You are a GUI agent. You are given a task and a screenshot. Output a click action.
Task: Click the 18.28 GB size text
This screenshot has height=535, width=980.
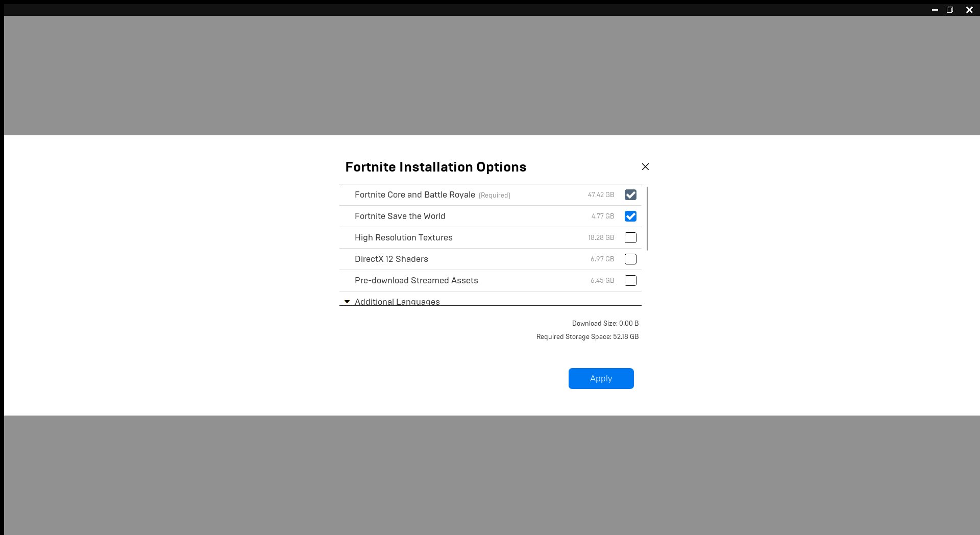click(601, 238)
